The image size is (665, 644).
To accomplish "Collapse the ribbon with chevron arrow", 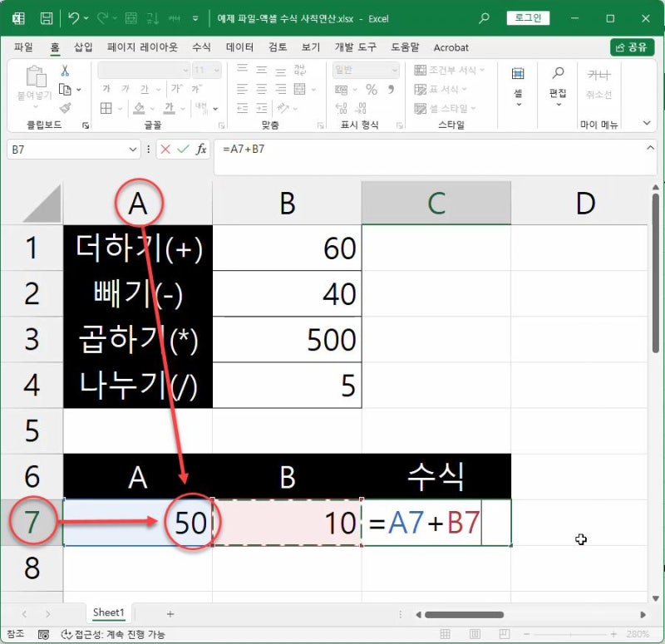I will pos(647,123).
